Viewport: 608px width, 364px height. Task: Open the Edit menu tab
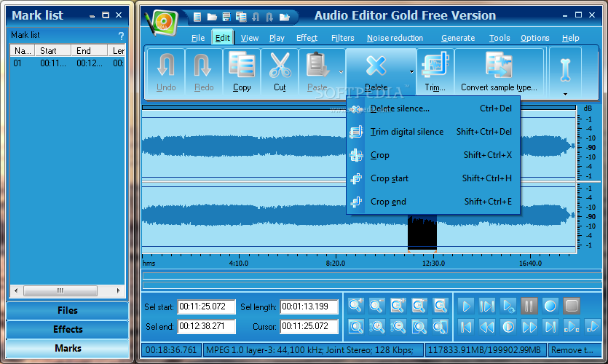pyautogui.click(x=223, y=38)
